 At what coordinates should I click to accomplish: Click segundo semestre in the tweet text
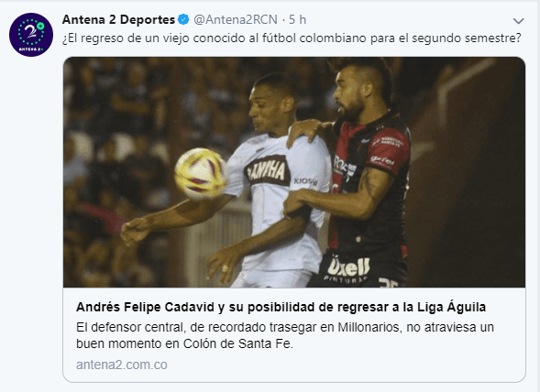(x=467, y=38)
